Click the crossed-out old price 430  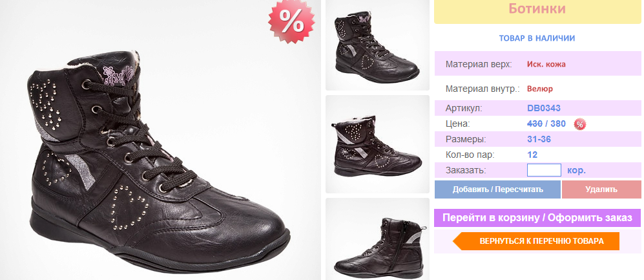click(x=535, y=124)
